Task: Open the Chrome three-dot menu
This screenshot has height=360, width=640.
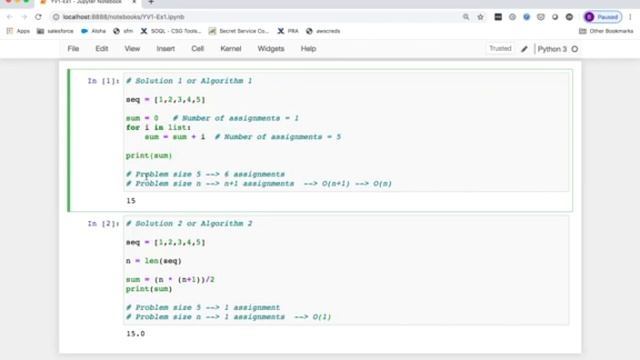Action: (630, 17)
